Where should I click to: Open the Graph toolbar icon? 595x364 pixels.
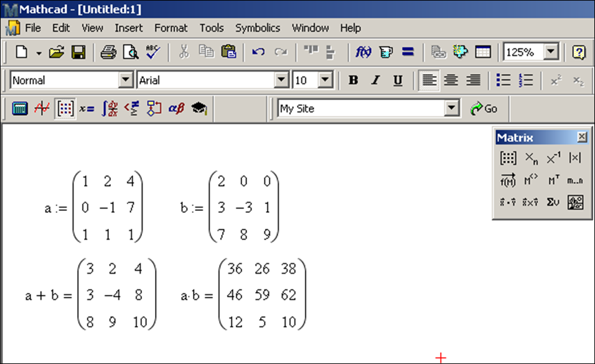tap(42, 109)
